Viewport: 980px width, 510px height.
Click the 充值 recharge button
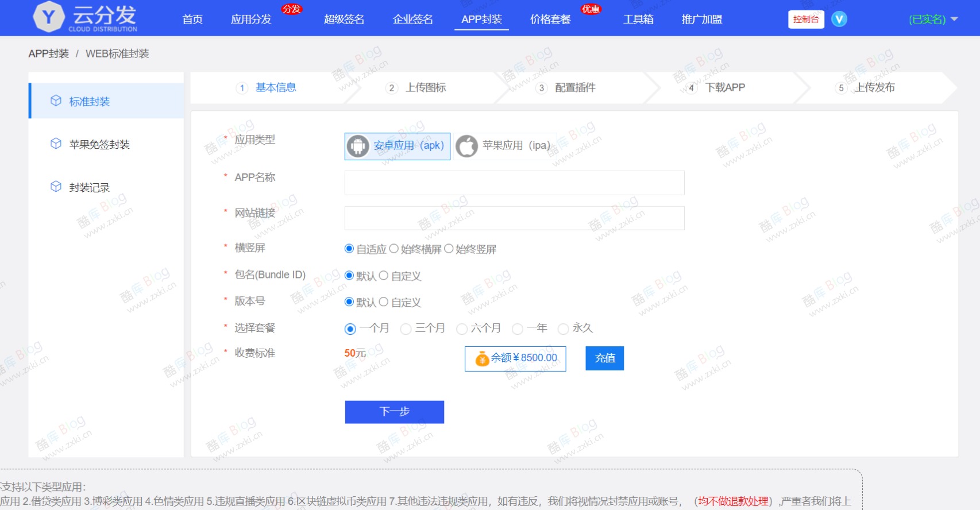[605, 358]
